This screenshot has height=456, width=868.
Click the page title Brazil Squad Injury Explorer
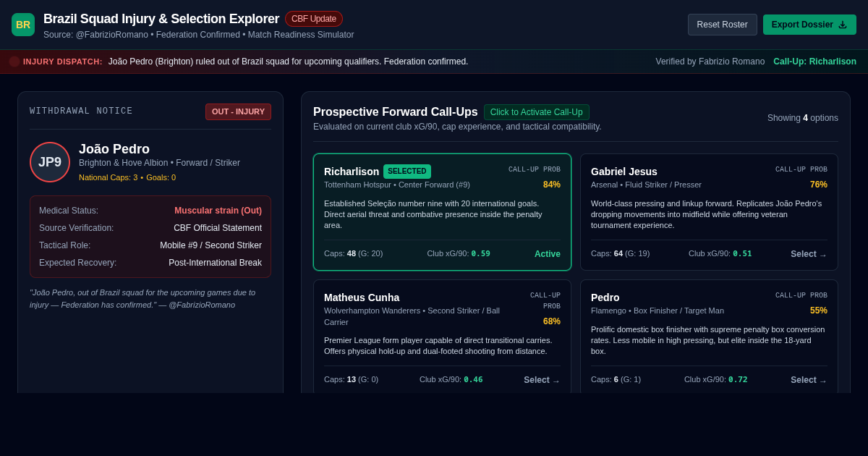161,19
